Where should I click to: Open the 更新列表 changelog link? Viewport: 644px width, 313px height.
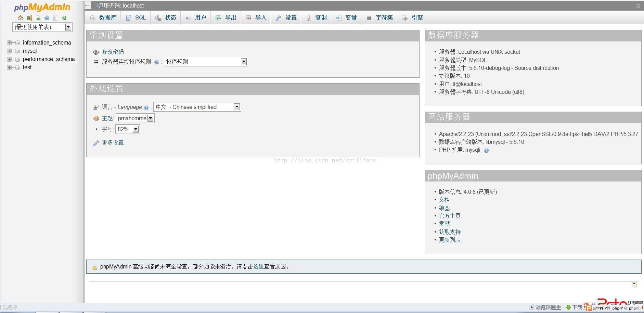(x=450, y=240)
